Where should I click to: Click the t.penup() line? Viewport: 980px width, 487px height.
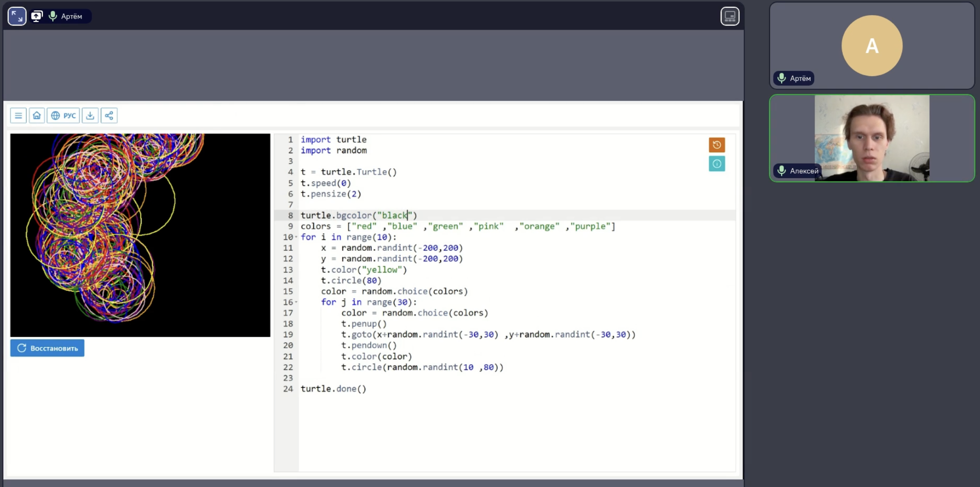(364, 324)
